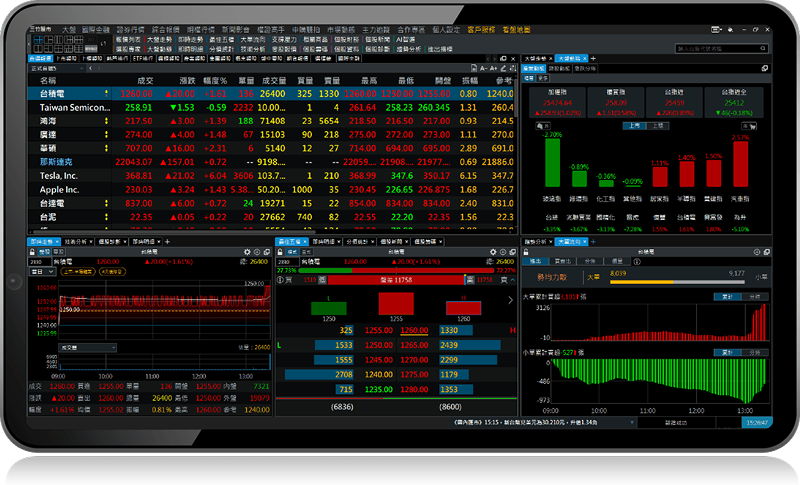Add new tab in market overview panel

(593, 58)
